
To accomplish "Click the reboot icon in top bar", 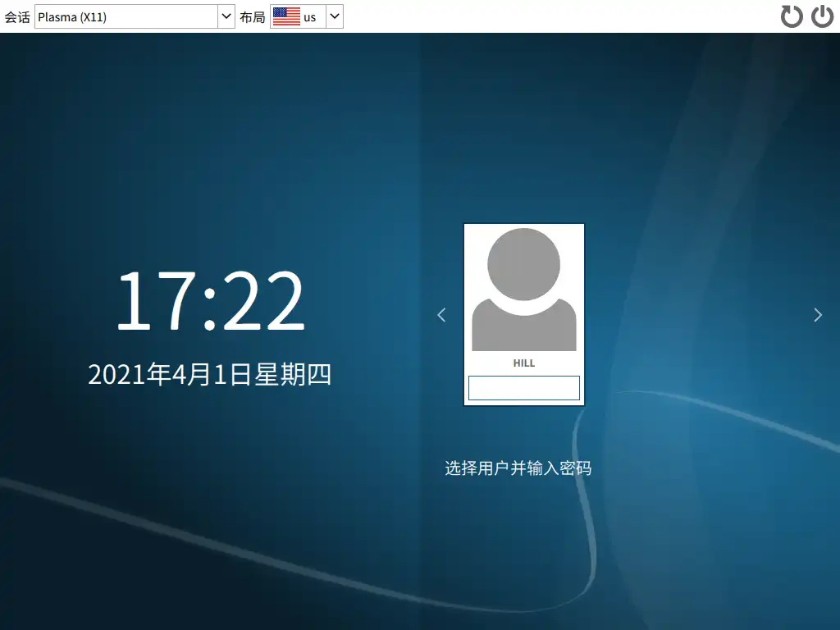I will click(x=792, y=16).
